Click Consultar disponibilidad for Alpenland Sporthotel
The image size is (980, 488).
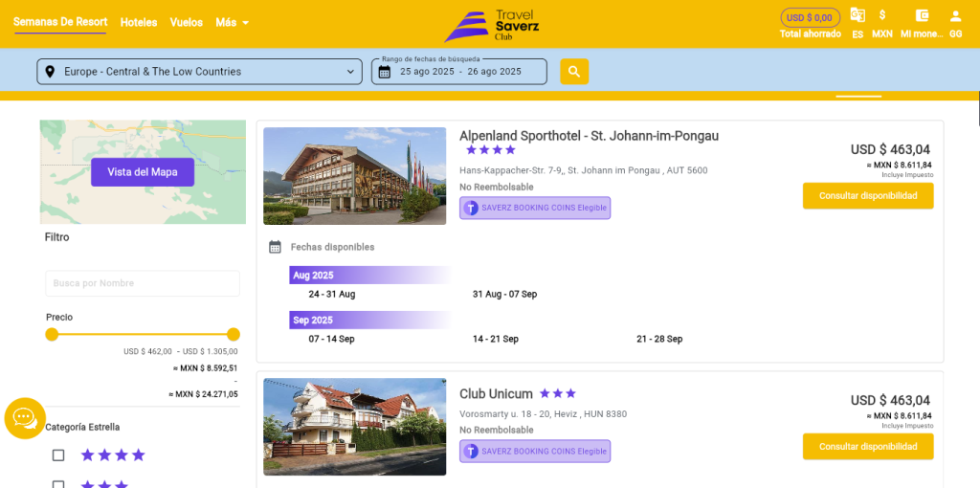[x=868, y=196]
